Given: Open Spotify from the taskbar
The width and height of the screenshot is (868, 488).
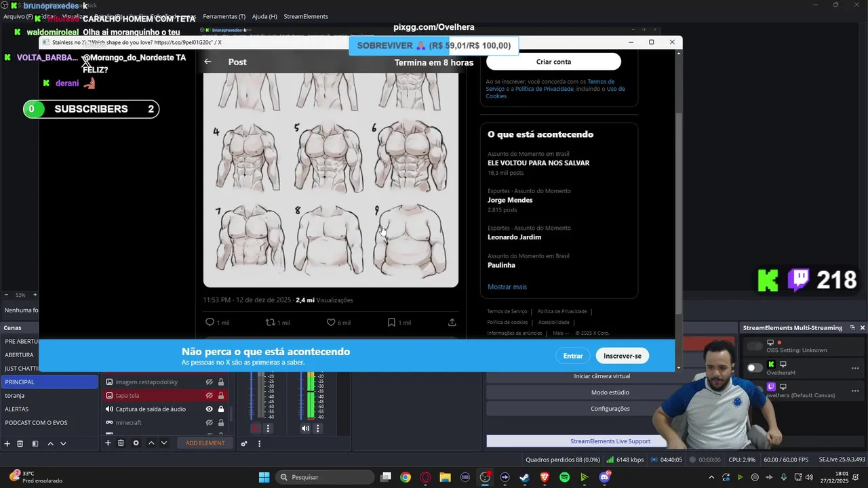Looking at the screenshot, I should (564, 477).
